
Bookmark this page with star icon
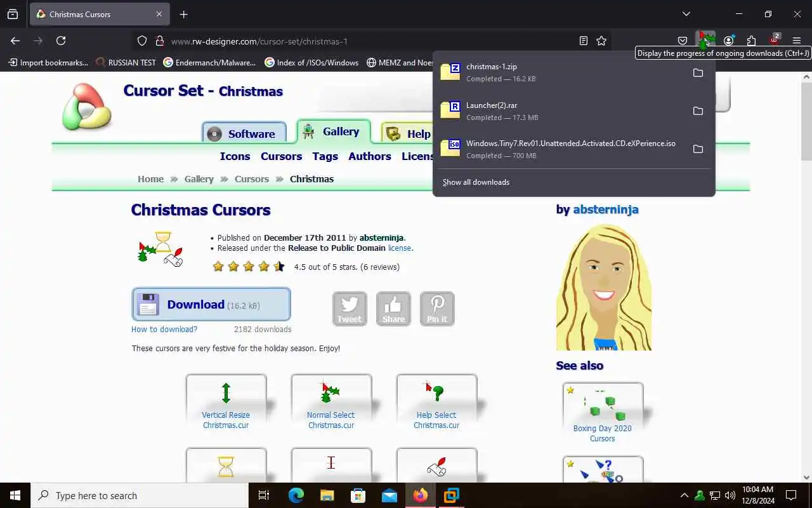click(x=601, y=41)
